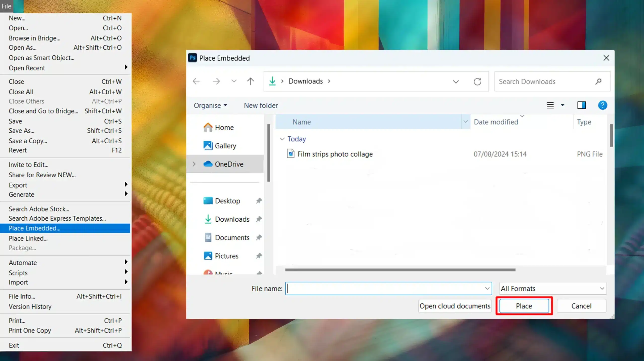Click the PNG file icon of Film strips
The image size is (644, 361).
coord(291,153)
